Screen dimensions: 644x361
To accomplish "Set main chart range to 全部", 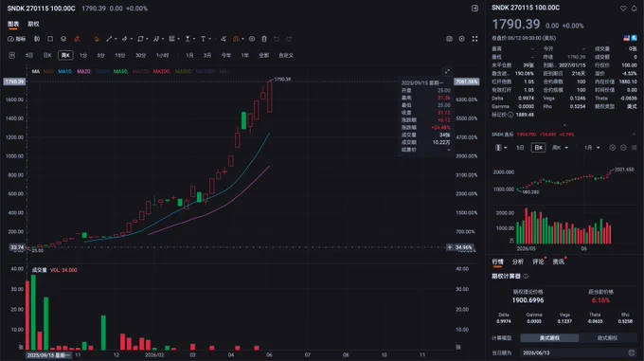I will 263,55.
